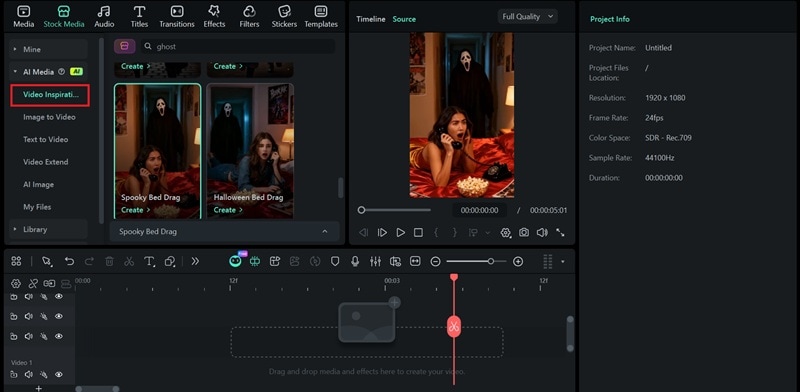The image size is (800, 392).
Task: Click the shield marker icon
Action: tap(335, 261)
